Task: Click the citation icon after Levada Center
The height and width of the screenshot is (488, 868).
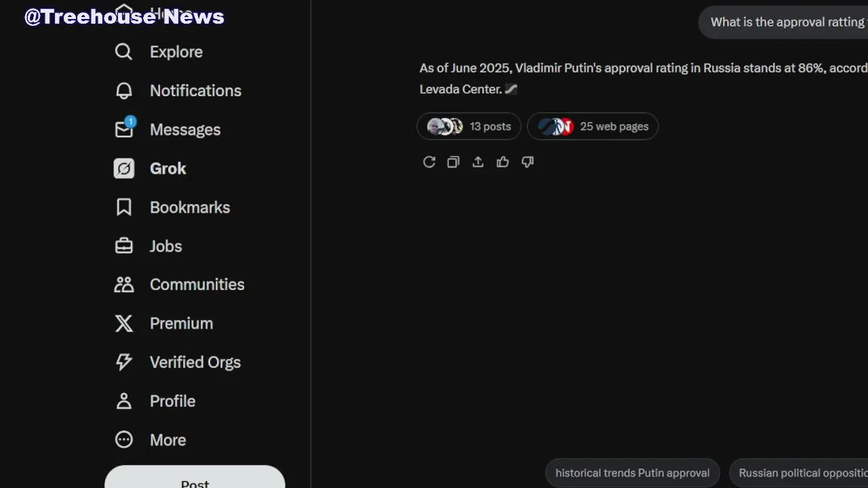Action: pyautogui.click(x=511, y=89)
